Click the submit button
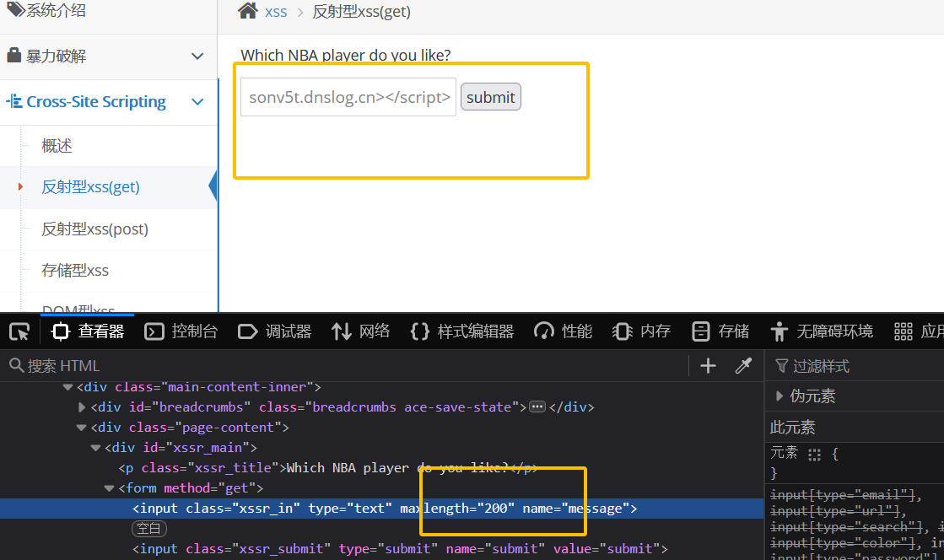Screen dimensions: 944x560 tap(491, 97)
